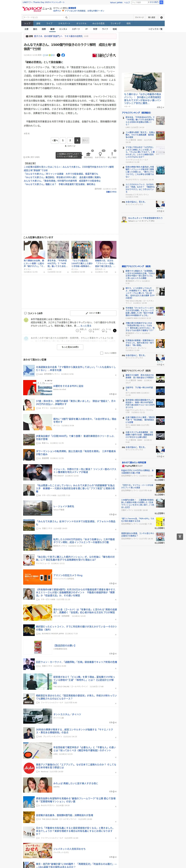Share the article on Facebook
Image resolution: width=186 pixels, height=868 pixels.
pos(63,55)
